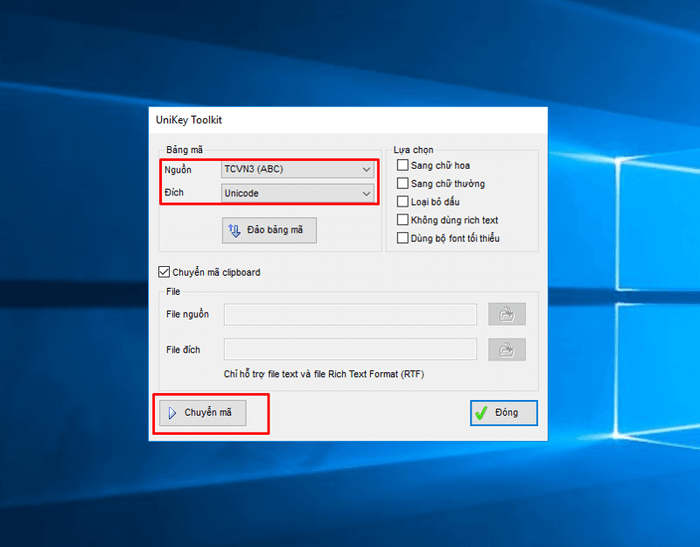Open the Nguồn source encoding dropdown
The image size is (700, 547).
tap(297, 169)
